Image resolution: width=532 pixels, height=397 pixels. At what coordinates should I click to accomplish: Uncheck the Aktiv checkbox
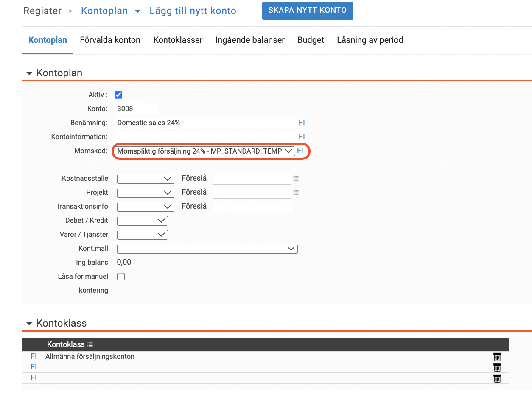point(118,95)
